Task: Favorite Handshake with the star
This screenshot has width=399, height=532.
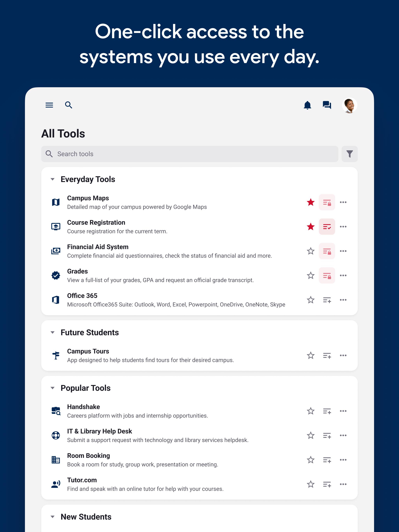Action: (x=311, y=411)
